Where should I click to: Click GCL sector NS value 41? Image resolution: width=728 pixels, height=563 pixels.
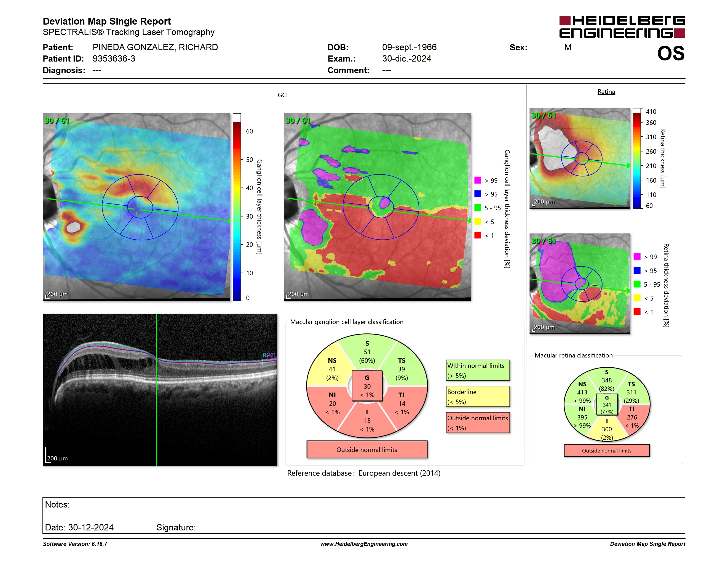coord(332,369)
